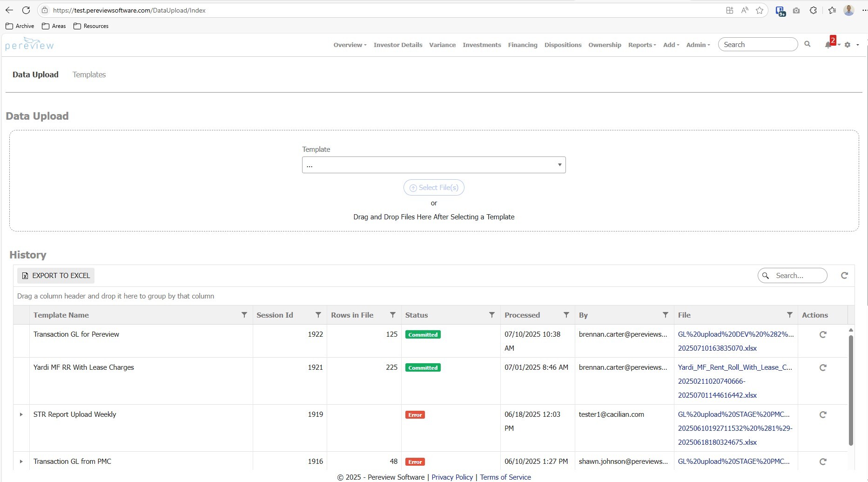Expand the STR Report Upload Weekly row

pos(21,414)
